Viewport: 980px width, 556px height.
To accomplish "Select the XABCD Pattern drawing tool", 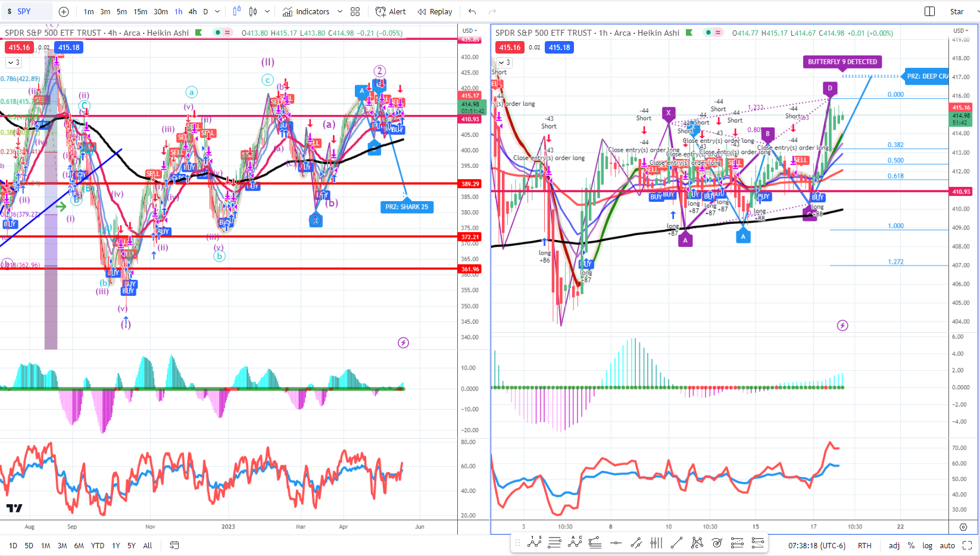I will (697, 542).
